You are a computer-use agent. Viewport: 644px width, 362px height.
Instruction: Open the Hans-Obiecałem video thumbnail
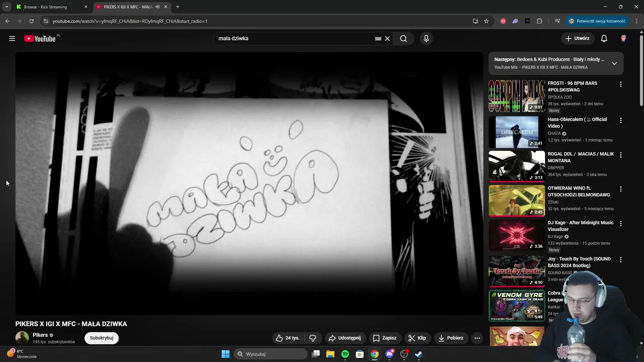[x=517, y=132]
